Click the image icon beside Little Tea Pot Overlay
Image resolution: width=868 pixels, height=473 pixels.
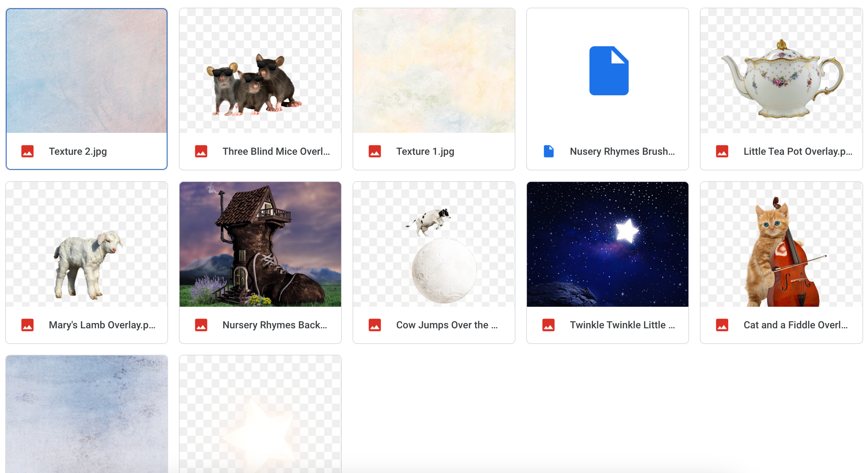click(722, 151)
